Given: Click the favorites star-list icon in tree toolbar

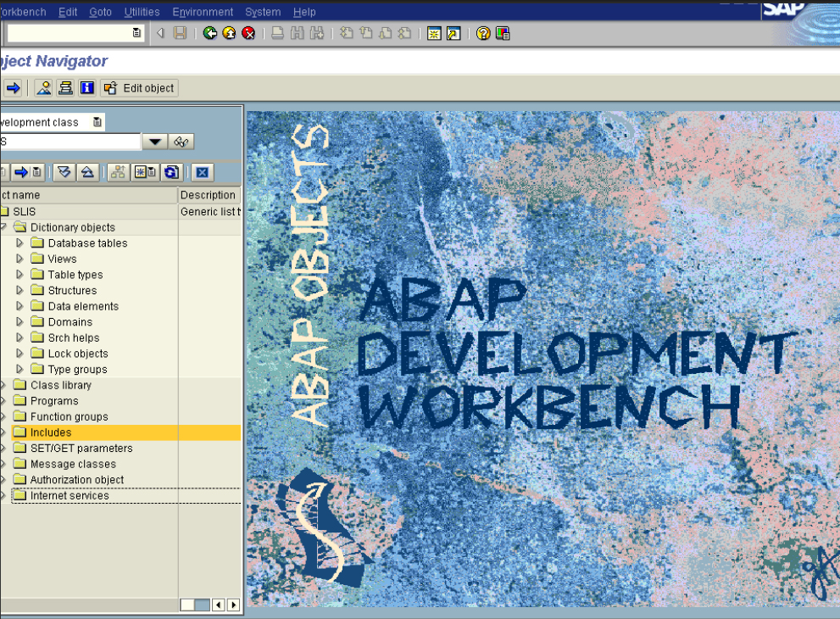Looking at the screenshot, I should tap(145, 172).
